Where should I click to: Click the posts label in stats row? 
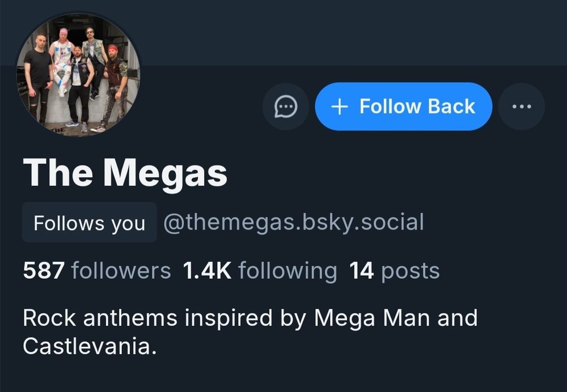(x=411, y=271)
